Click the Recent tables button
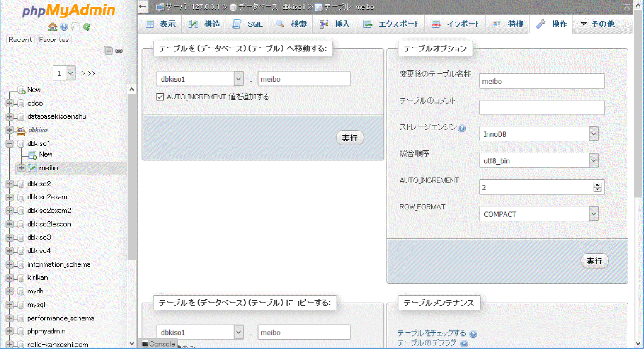The width and height of the screenshot is (644, 349). [x=20, y=40]
